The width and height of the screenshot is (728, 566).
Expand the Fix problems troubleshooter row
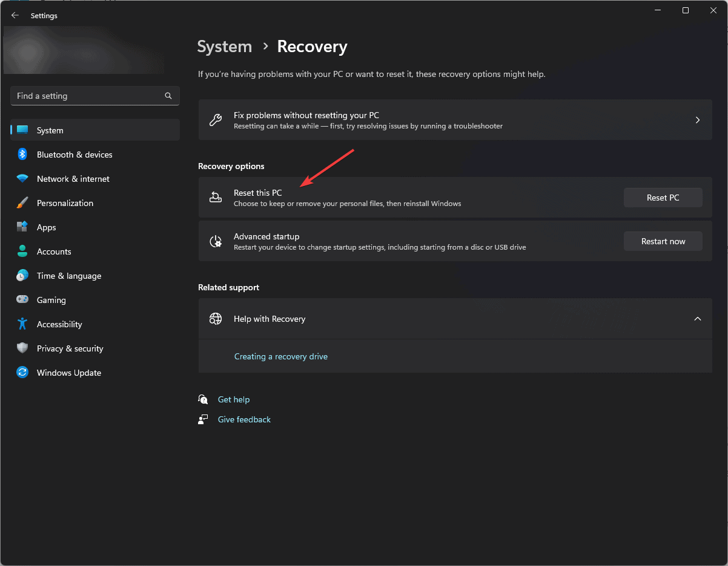pos(697,120)
